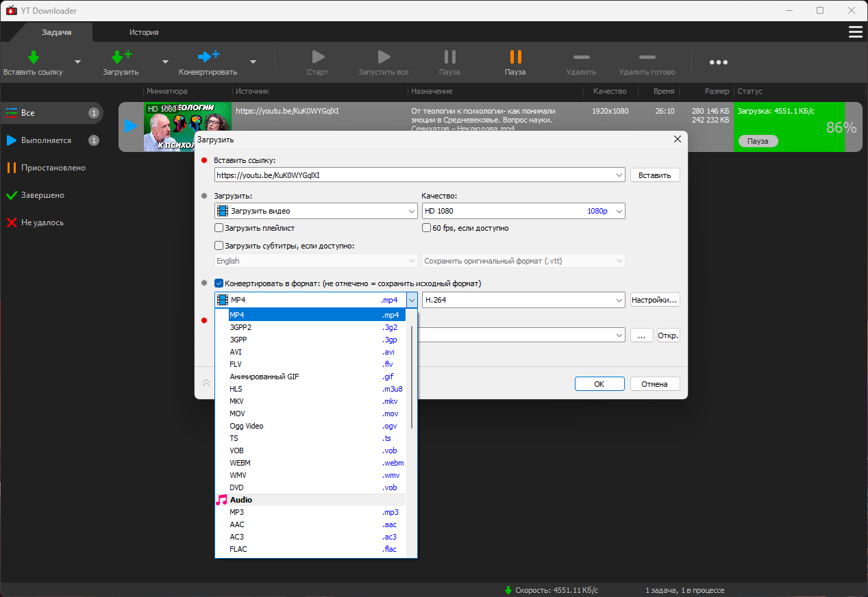Click the Загрузить toolbar icon

(121, 57)
